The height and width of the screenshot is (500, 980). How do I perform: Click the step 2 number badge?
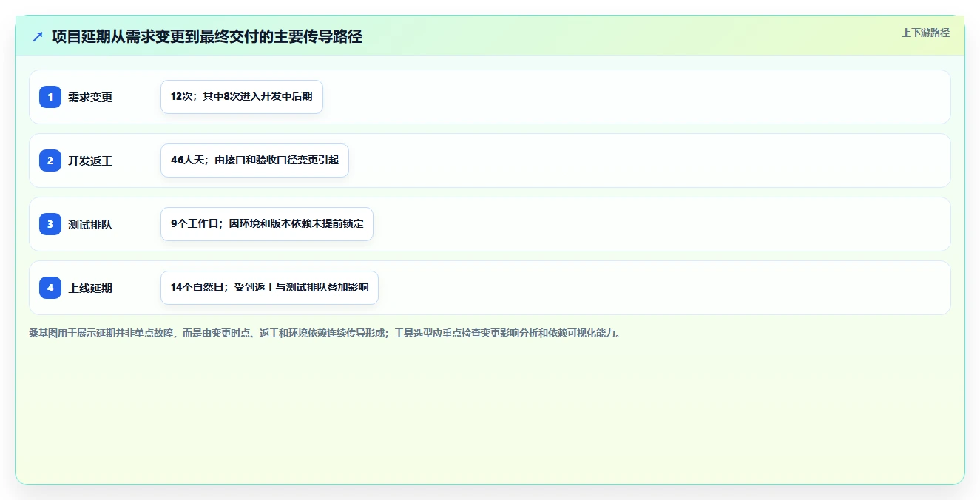pos(50,161)
